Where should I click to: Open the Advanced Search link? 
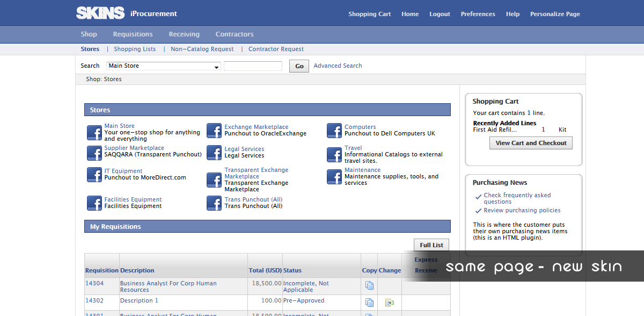pyautogui.click(x=338, y=66)
